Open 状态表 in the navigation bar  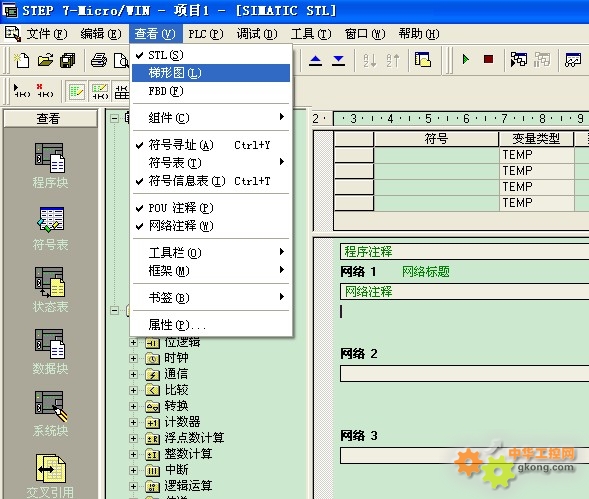coord(50,290)
